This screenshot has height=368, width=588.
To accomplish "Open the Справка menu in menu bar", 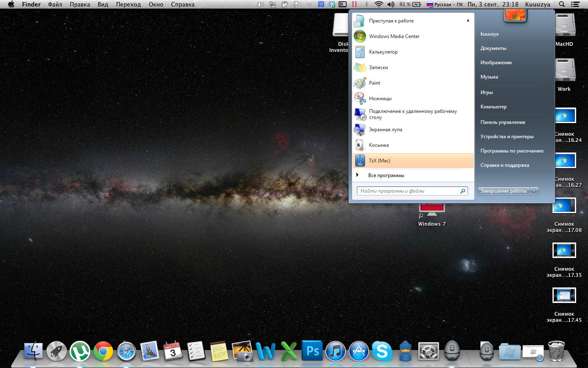I will click(183, 4).
